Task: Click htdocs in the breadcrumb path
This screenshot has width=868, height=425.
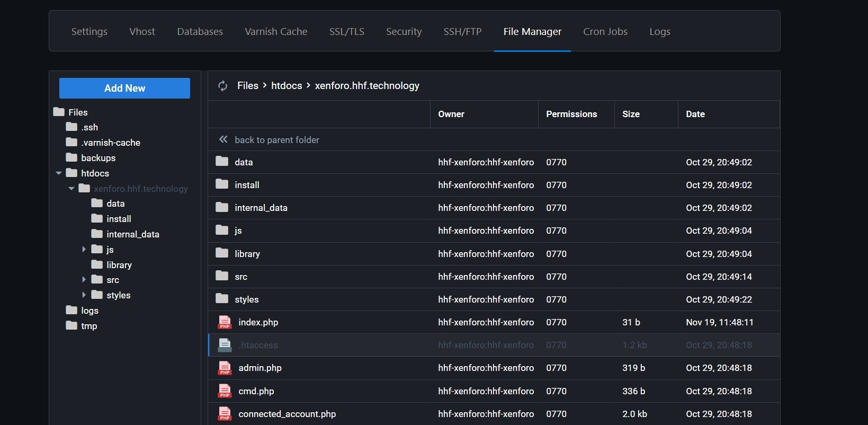Action: 287,85
